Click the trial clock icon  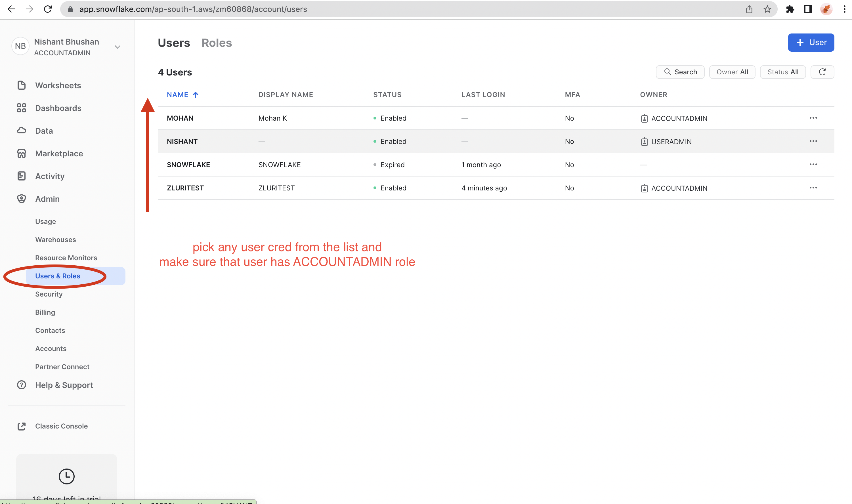(x=67, y=476)
